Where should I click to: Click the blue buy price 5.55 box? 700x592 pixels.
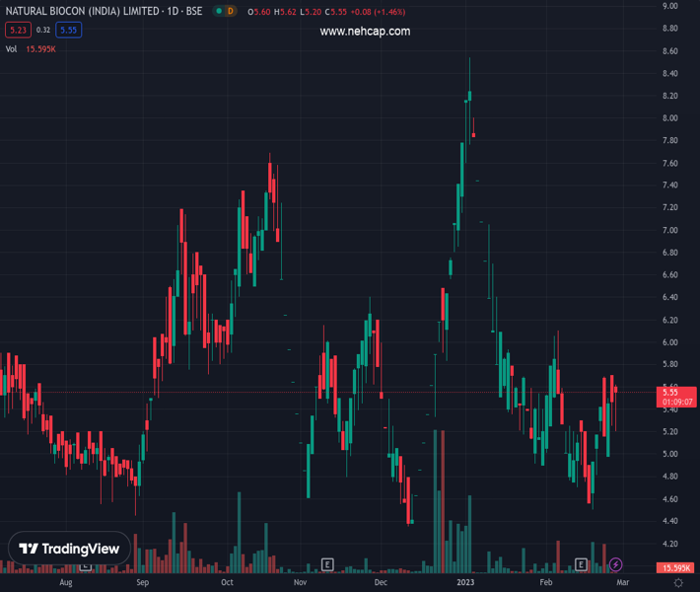(x=68, y=30)
